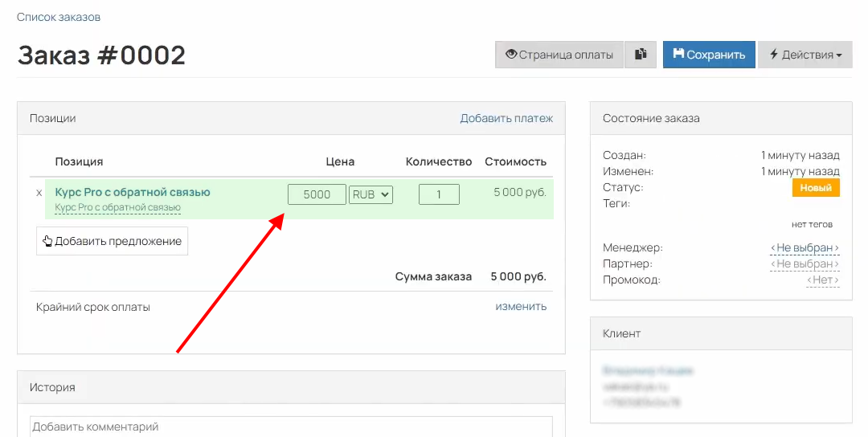This screenshot has width=868, height=437.
Task: Remove position using the x icon
Action: click(39, 193)
